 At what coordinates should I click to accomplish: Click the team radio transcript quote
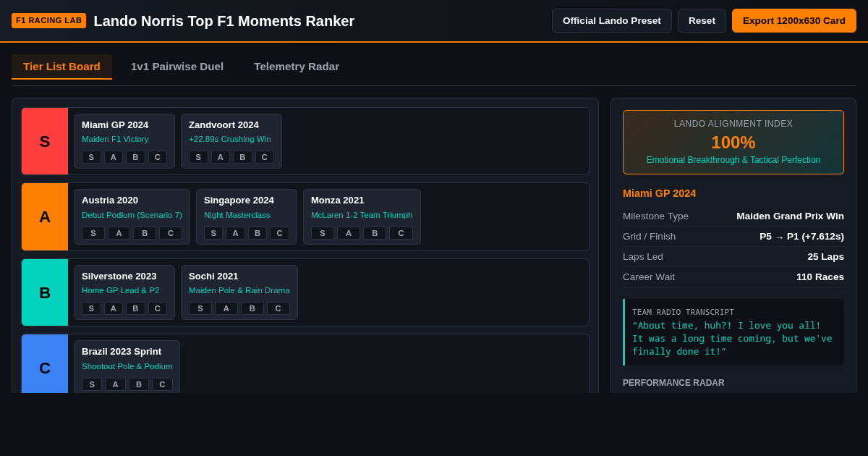(732, 339)
